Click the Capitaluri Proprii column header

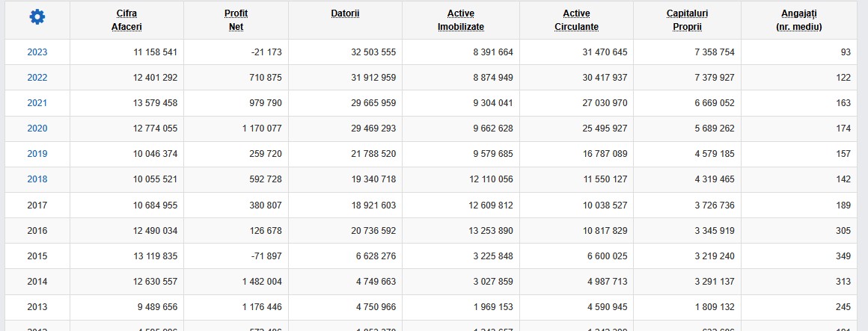(687, 20)
